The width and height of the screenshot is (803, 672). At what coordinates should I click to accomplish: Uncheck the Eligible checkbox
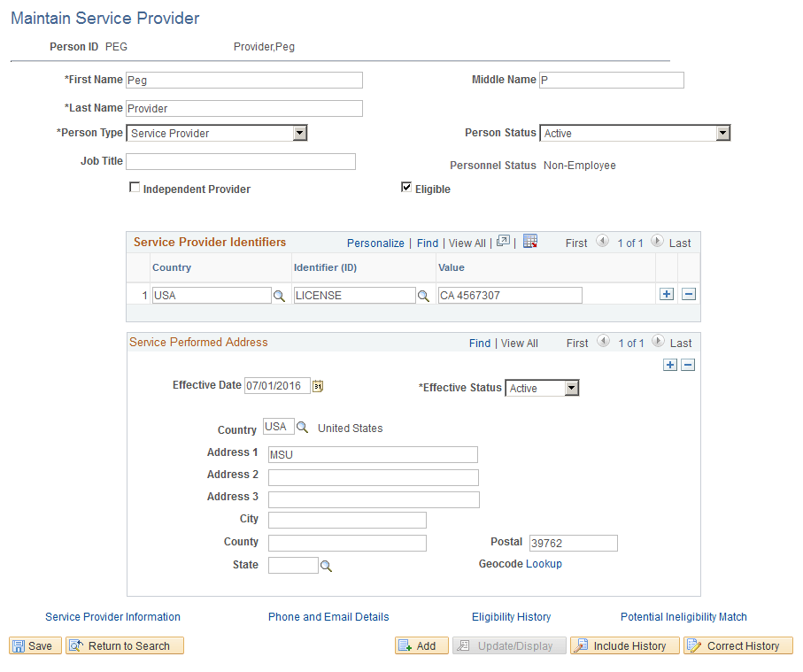point(406,186)
